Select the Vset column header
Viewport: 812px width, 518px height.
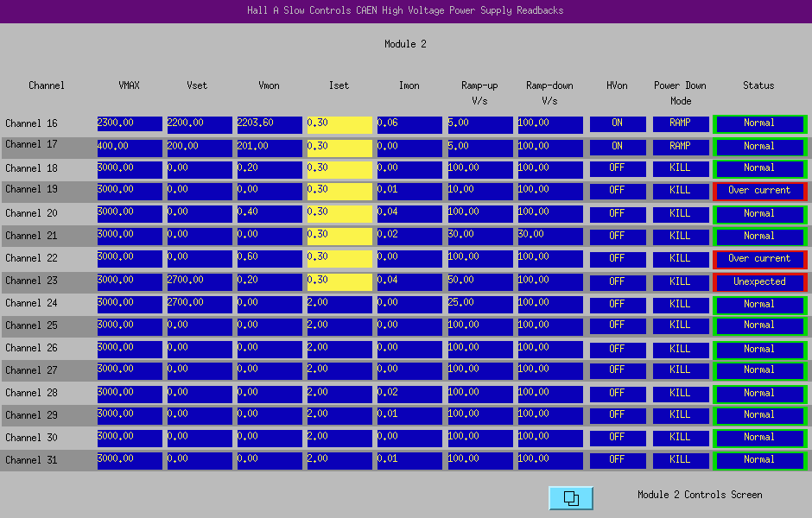pyautogui.click(x=197, y=85)
